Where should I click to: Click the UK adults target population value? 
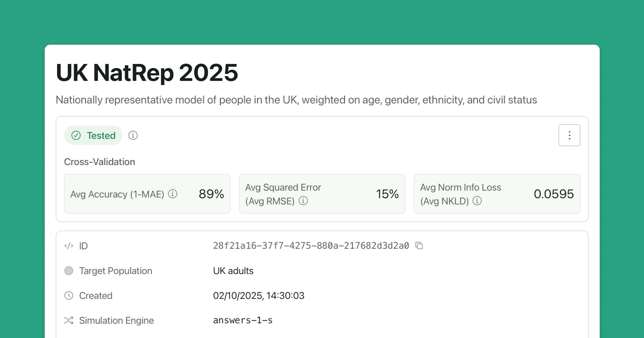pyautogui.click(x=233, y=271)
